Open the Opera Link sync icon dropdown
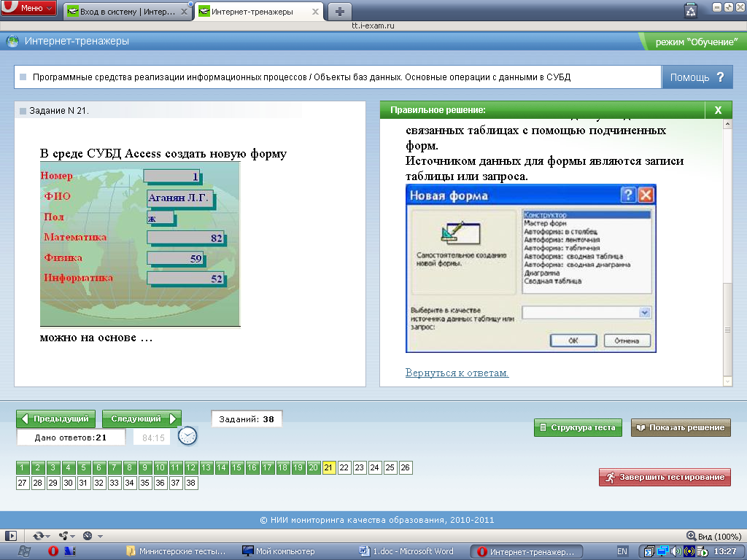This screenshot has width=747, height=560. click(x=42, y=536)
